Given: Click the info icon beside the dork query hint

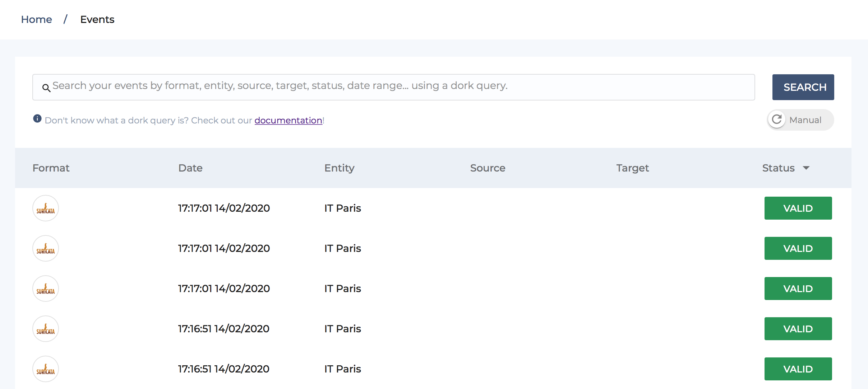Looking at the screenshot, I should pos(37,118).
